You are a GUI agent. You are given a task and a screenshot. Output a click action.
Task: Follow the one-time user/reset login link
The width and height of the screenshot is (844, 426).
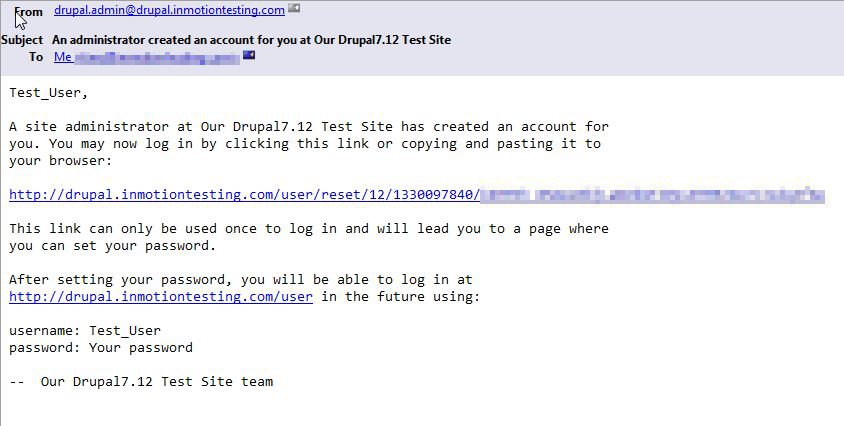[x=244, y=194]
